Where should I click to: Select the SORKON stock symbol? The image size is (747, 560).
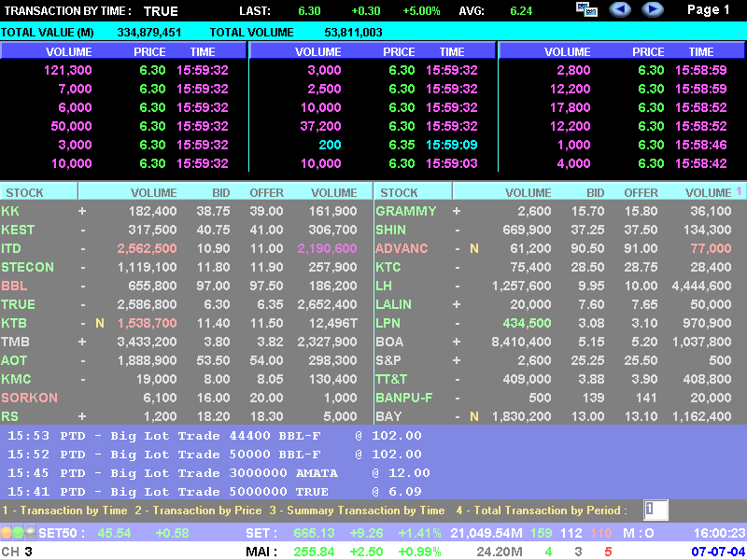tap(29, 398)
